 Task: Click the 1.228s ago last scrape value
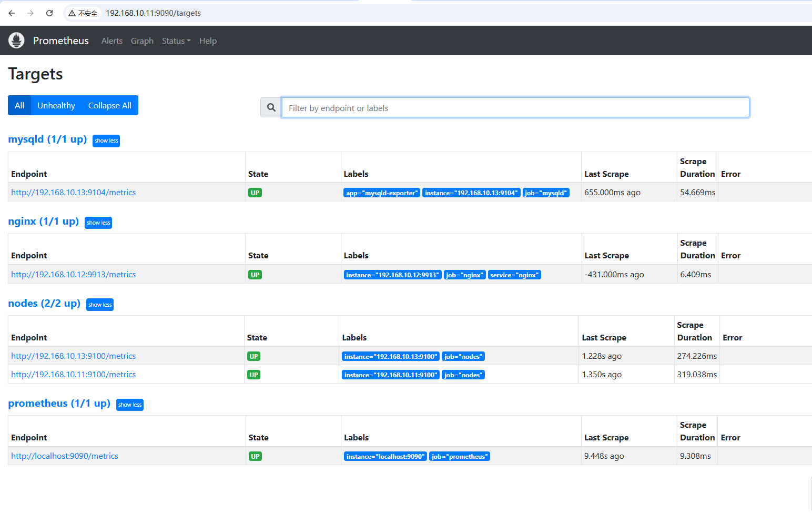click(602, 356)
